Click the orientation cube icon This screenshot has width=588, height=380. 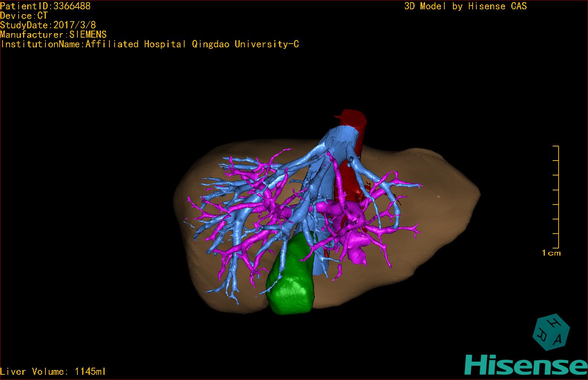pyautogui.click(x=551, y=332)
